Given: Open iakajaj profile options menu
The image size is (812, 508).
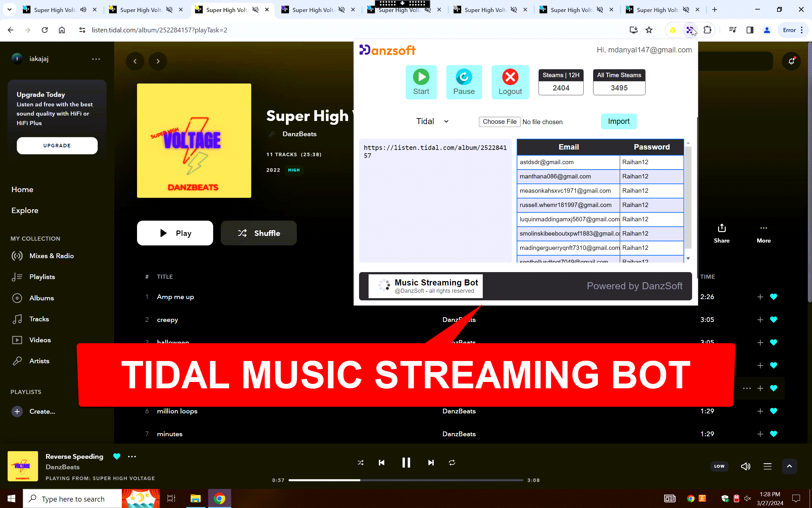Looking at the screenshot, I should [96, 59].
